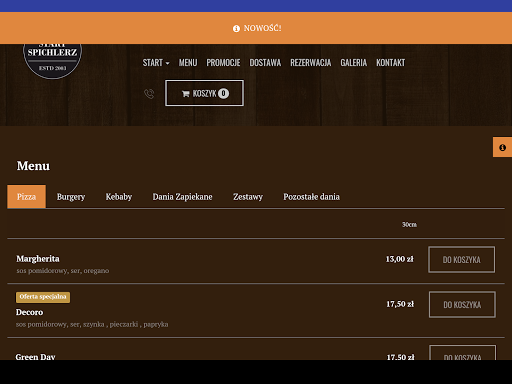
Task: Add Margherita to cart with DO KOSZYKA
Action: tap(462, 260)
